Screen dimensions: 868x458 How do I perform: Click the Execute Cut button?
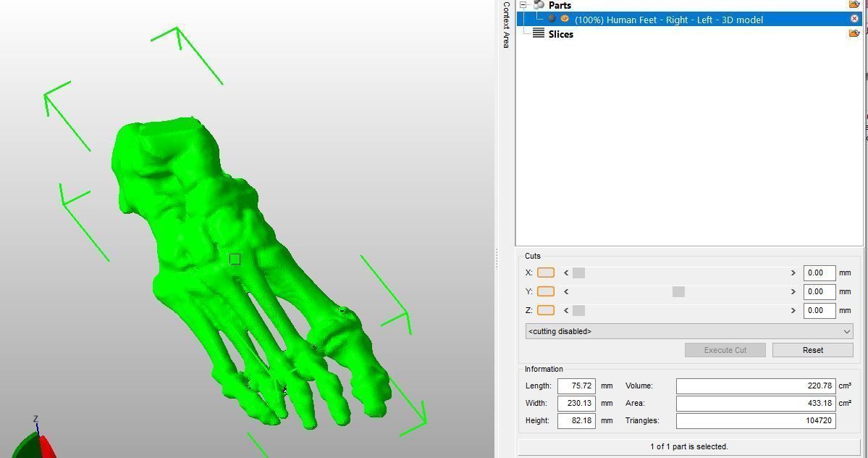725,350
